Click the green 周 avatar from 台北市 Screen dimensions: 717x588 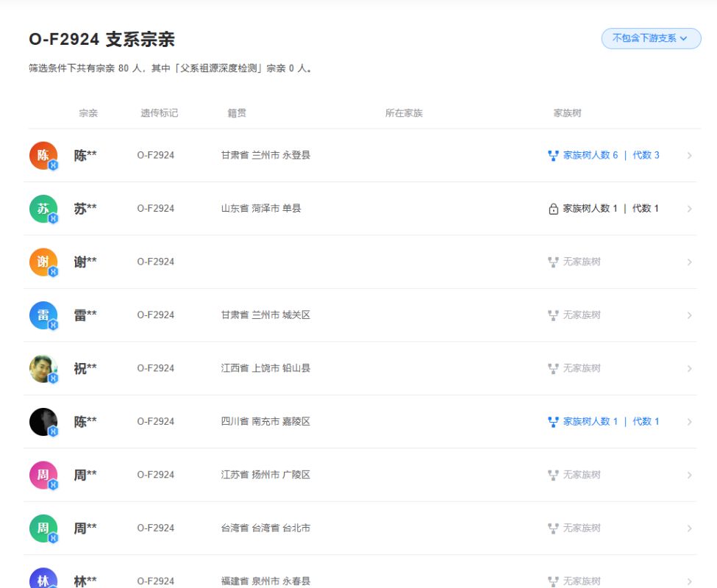[43, 528]
